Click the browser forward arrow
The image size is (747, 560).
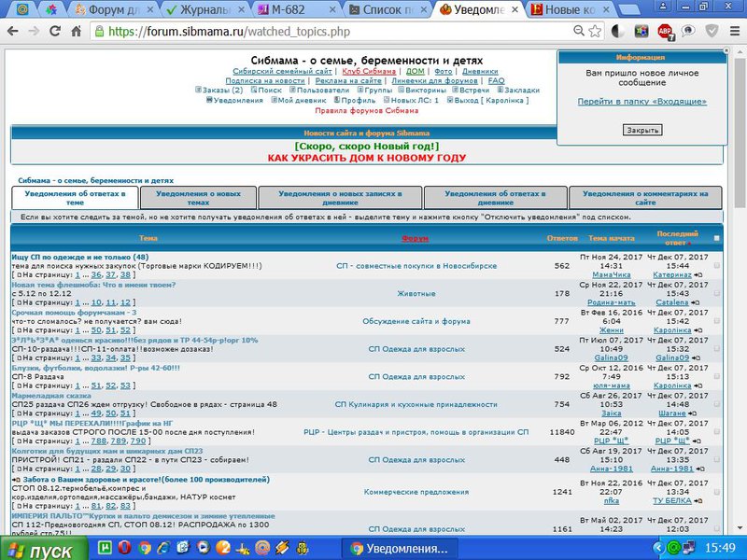coord(34,32)
